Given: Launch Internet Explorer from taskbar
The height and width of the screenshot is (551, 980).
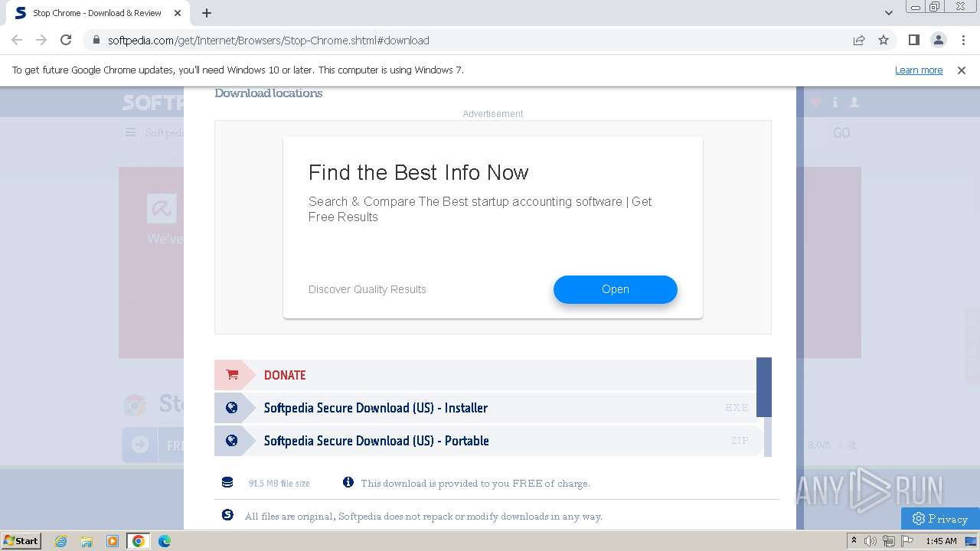Looking at the screenshot, I should click(60, 541).
